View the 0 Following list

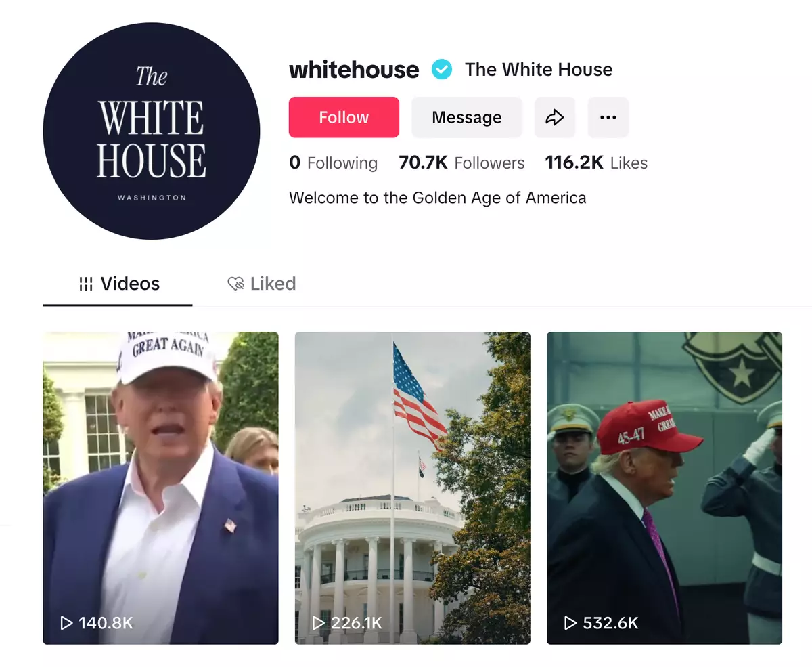(333, 163)
